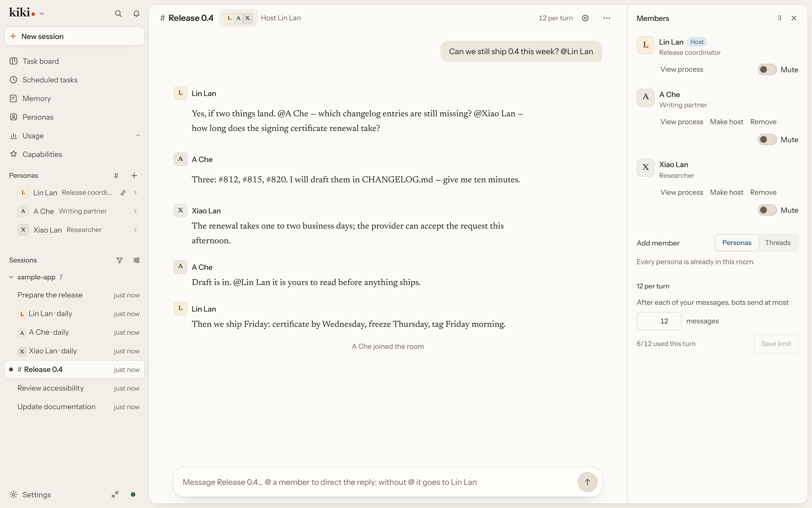Screen dimensions: 812x508
Task: Collapse the Usage section with the minus
Action: tap(138, 135)
